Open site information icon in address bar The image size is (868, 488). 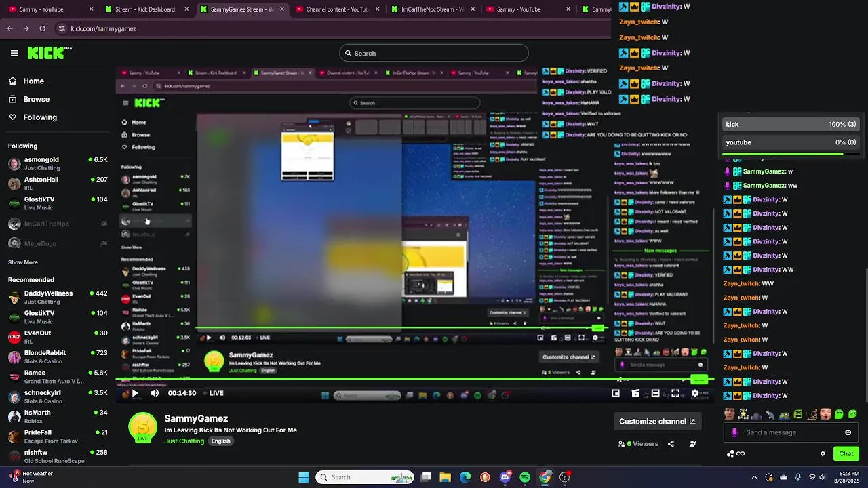(62, 28)
